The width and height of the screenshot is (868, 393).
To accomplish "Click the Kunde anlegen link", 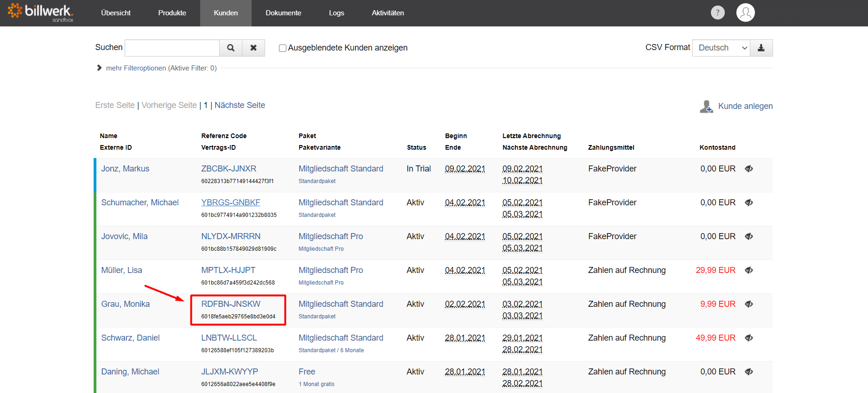I will point(745,106).
